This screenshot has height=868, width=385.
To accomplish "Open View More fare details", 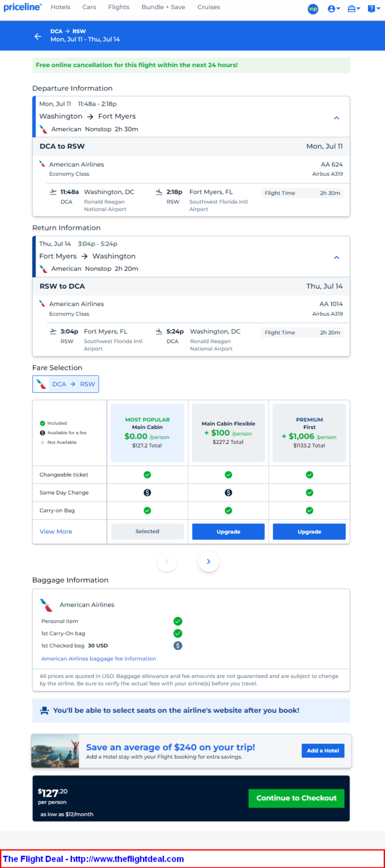I will click(x=56, y=531).
